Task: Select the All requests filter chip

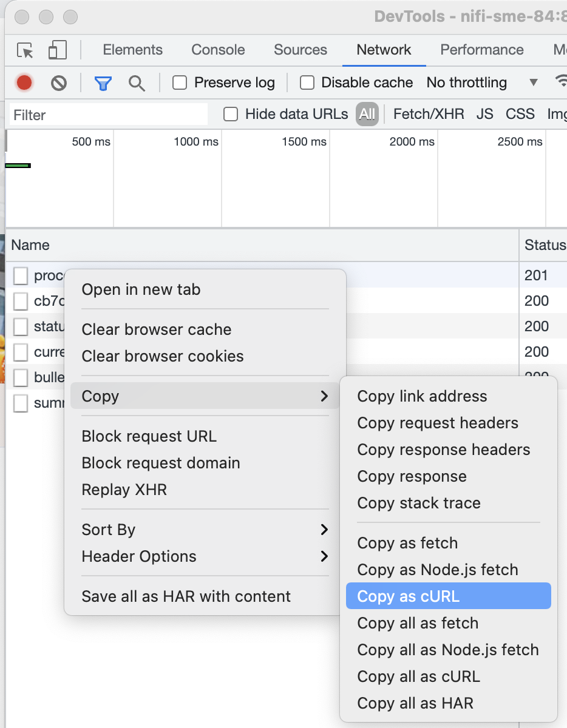Action: tap(367, 113)
